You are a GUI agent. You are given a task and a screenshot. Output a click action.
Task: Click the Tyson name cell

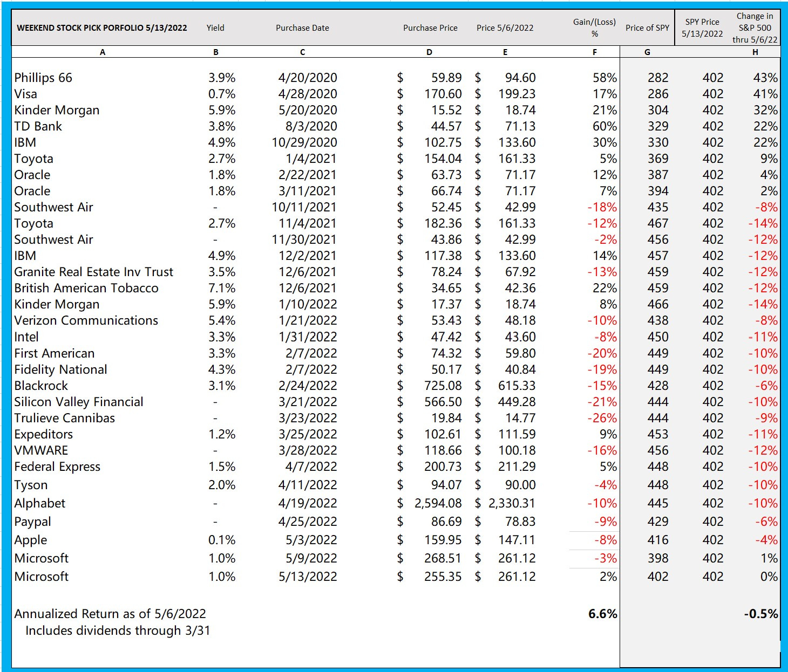(x=31, y=485)
